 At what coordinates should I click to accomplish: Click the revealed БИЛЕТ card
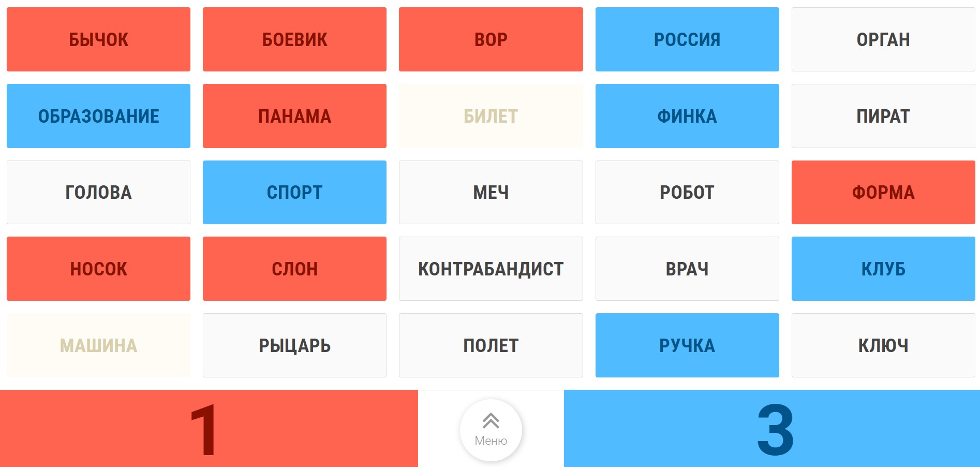coord(490,115)
